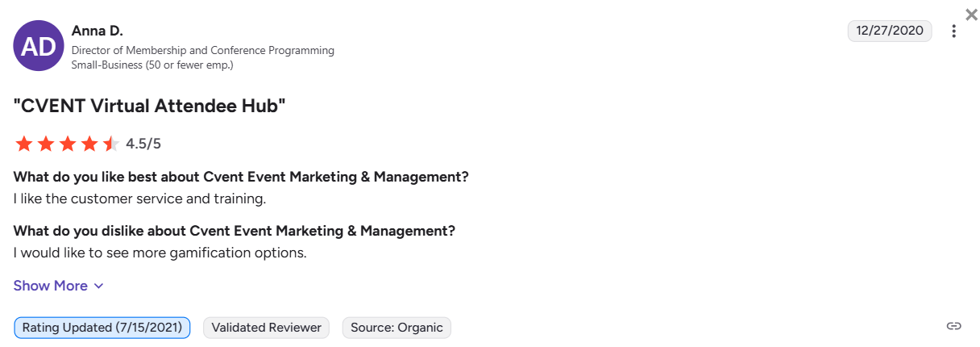Click the "What do you like best" question
Viewport: 980px width, 347px height.
tap(241, 177)
